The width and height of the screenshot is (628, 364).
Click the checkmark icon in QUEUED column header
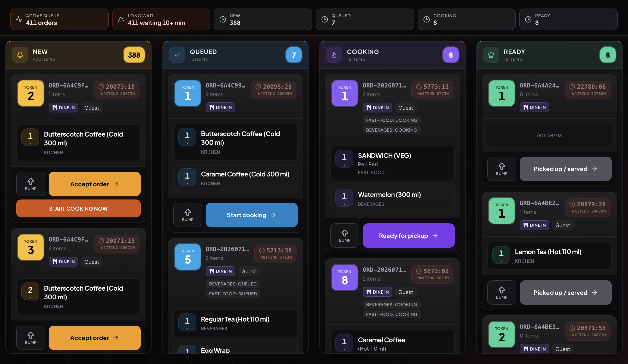point(177,55)
